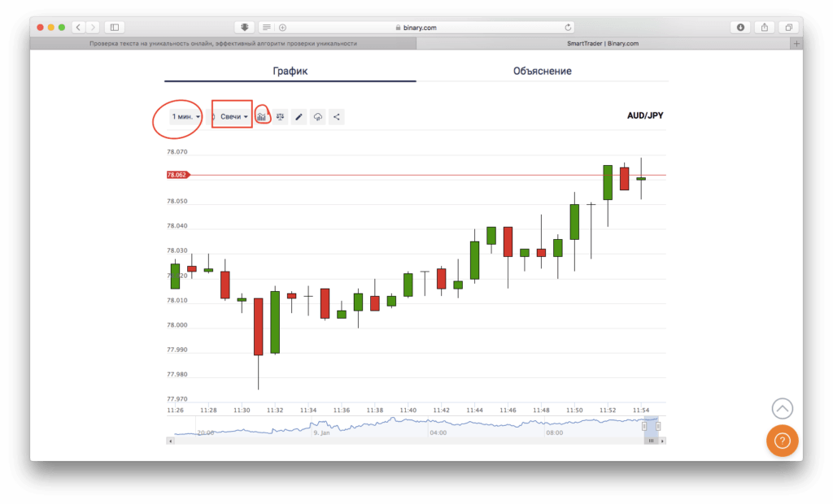Image resolution: width=833 pixels, height=504 pixels.
Task: Click the Safari back button
Action: coord(78,28)
